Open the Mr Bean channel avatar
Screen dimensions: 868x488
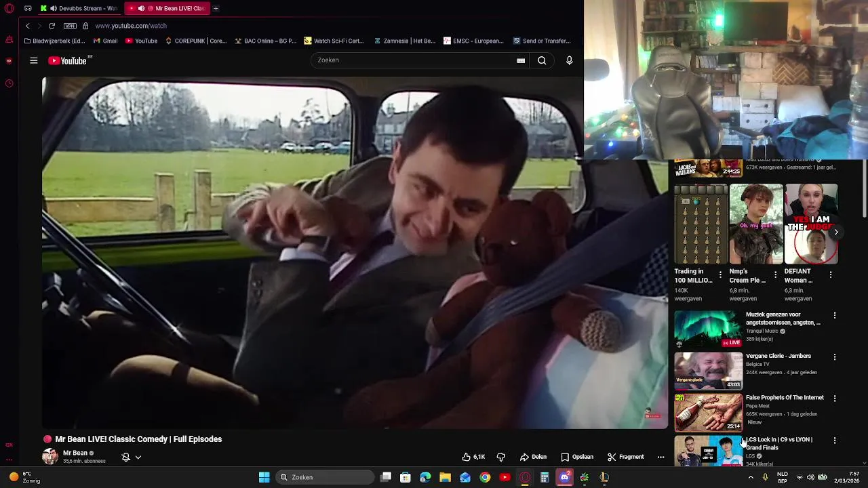click(x=50, y=456)
